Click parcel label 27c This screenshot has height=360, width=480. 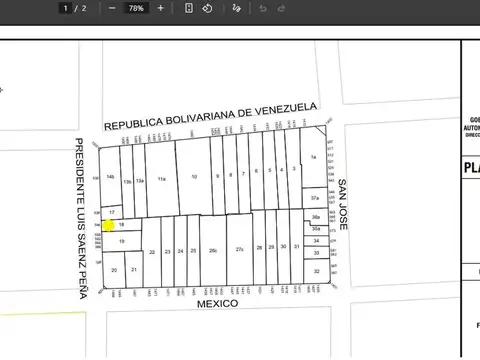point(240,249)
